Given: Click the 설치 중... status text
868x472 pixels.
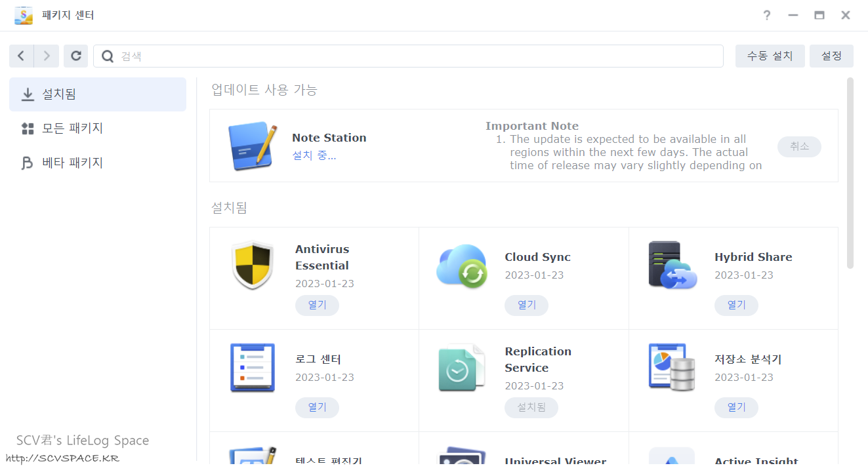Looking at the screenshot, I should tap(314, 155).
